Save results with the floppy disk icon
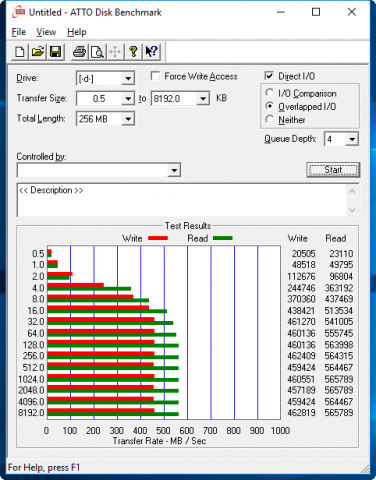 55,52
